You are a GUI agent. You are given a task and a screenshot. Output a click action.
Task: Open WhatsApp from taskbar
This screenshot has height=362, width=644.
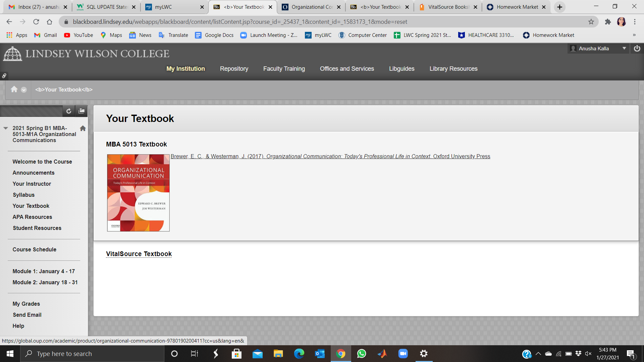pyautogui.click(x=361, y=354)
